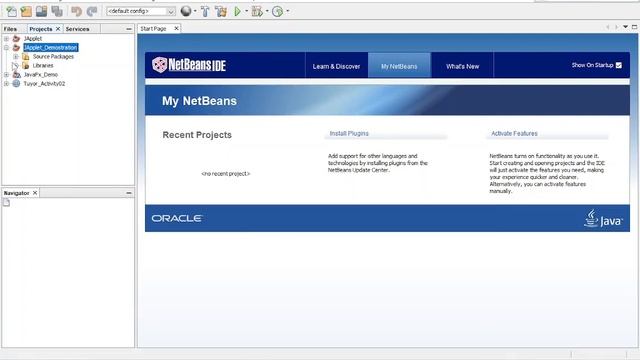
Task: Select the Navigator panel tab
Action: coord(17,193)
